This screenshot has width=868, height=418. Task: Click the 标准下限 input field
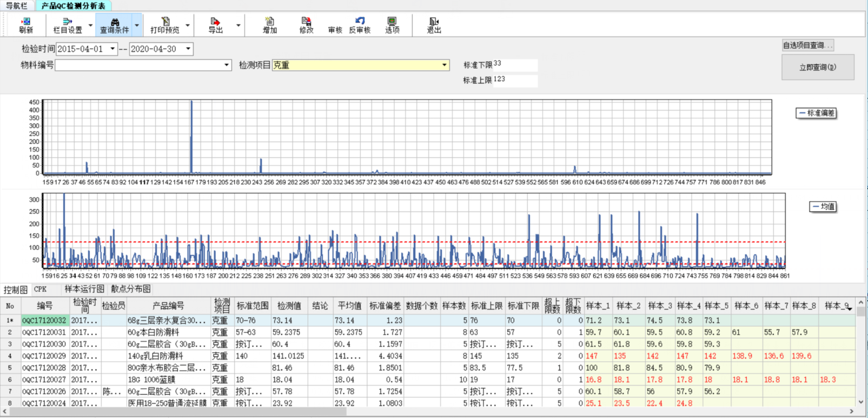(514, 65)
